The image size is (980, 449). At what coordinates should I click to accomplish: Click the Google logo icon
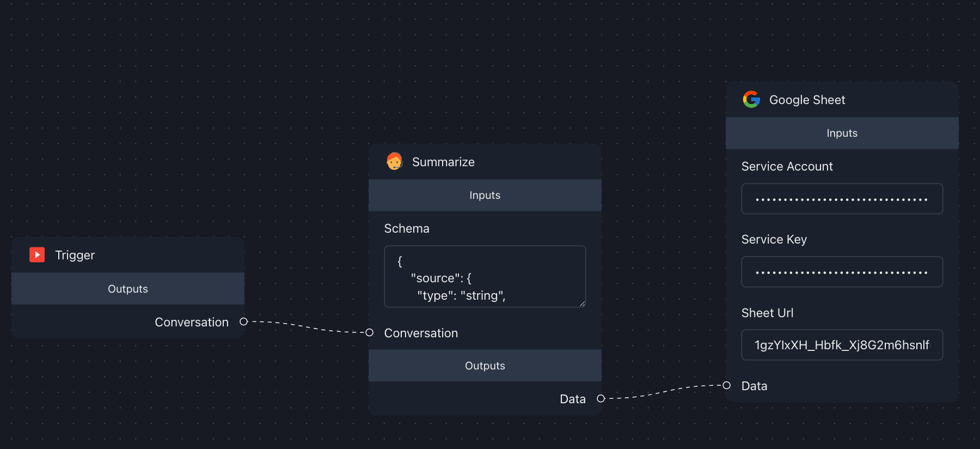click(x=751, y=99)
